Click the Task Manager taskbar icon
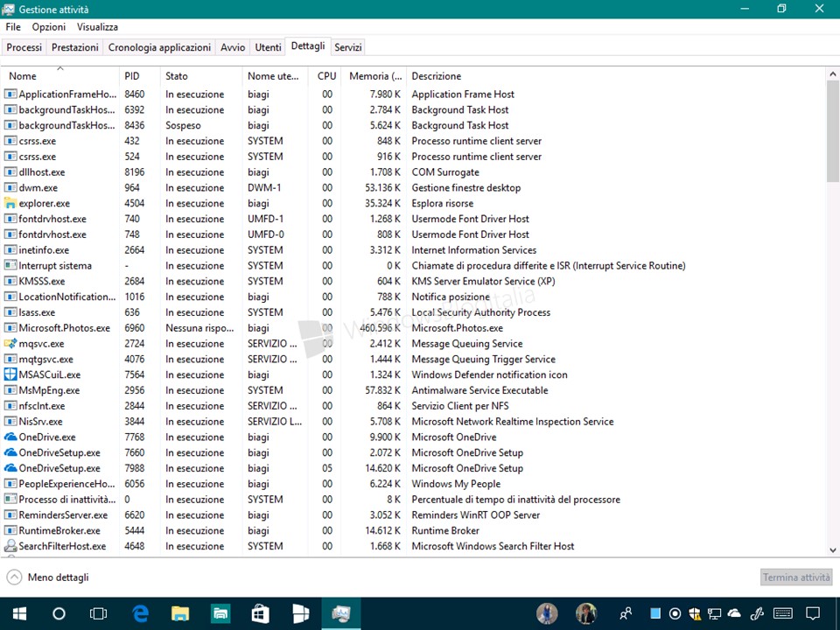This screenshot has width=840, height=630. coord(340,614)
